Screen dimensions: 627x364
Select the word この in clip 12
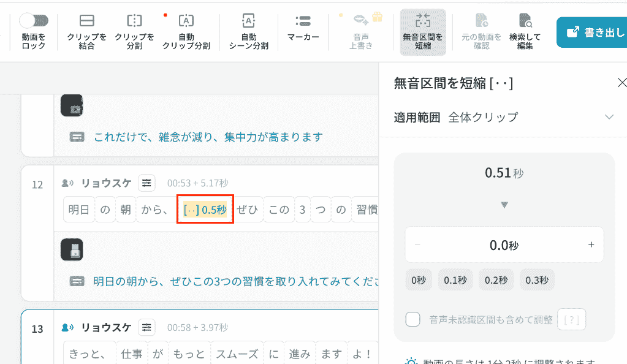coord(279,209)
